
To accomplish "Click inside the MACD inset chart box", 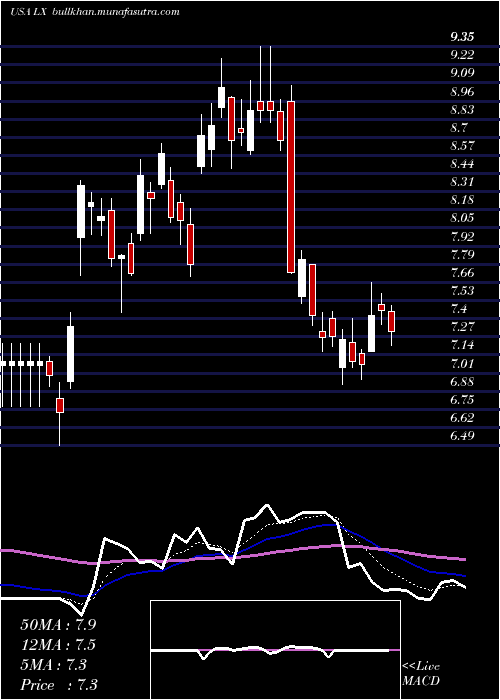I will (275, 650).
